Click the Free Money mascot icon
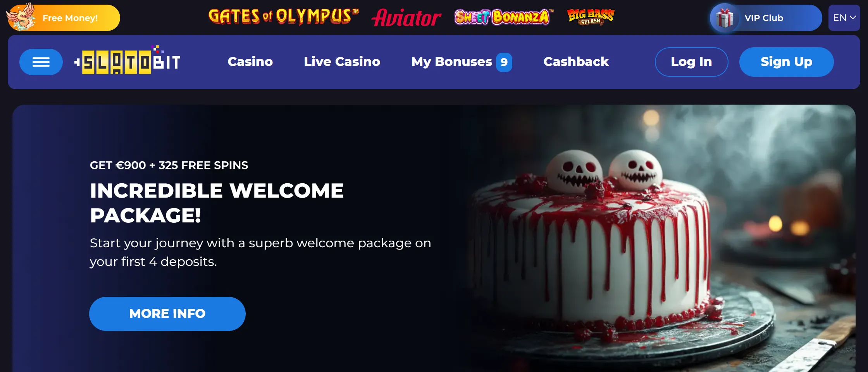868x372 pixels. coord(22,16)
